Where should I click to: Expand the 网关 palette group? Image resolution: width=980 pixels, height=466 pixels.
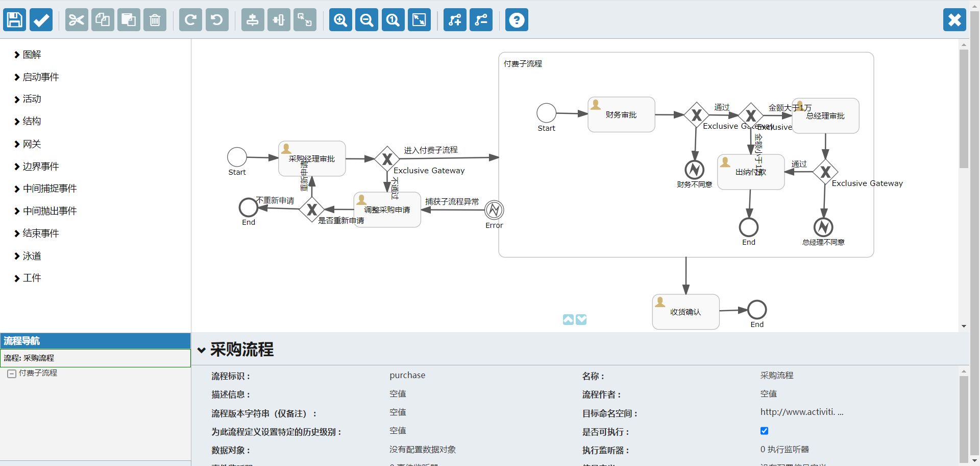pyautogui.click(x=32, y=144)
